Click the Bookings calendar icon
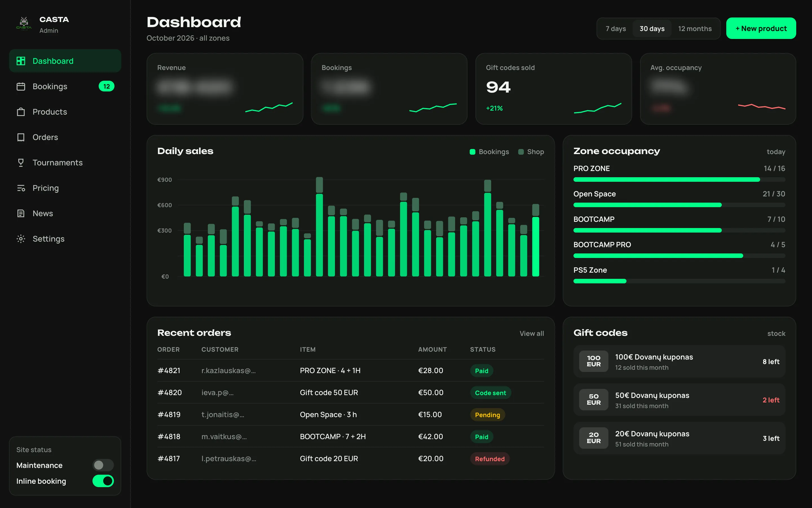This screenshot has width=812, height=508. pyautogui.click(x=21, y=86)
